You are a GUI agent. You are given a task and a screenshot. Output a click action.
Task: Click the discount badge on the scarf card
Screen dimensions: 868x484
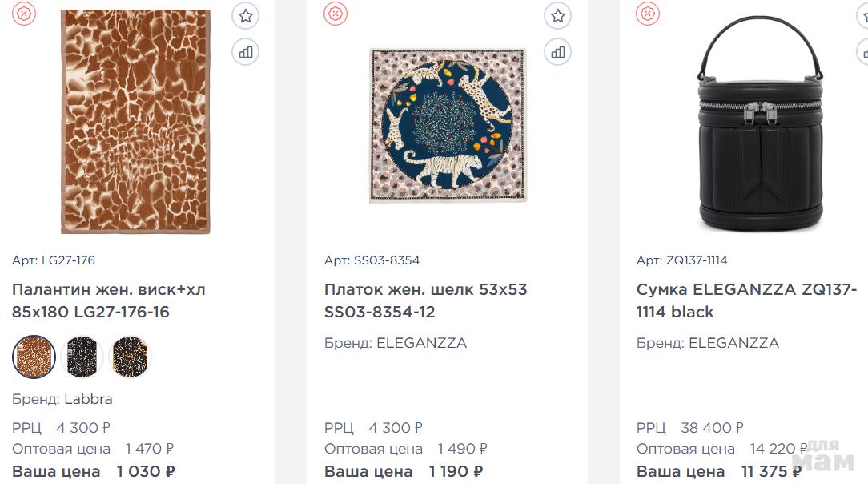(336, 14)
